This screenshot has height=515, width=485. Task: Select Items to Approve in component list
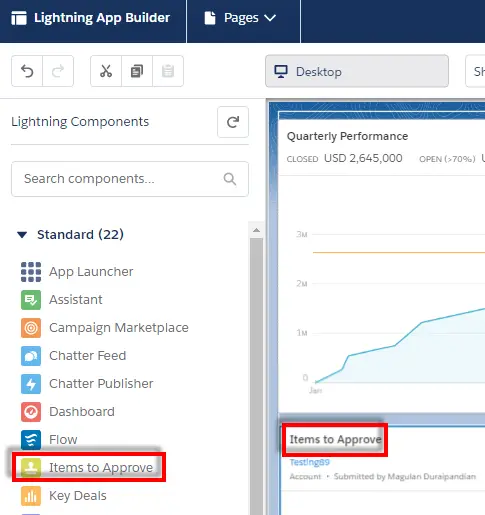click(101, 468)
